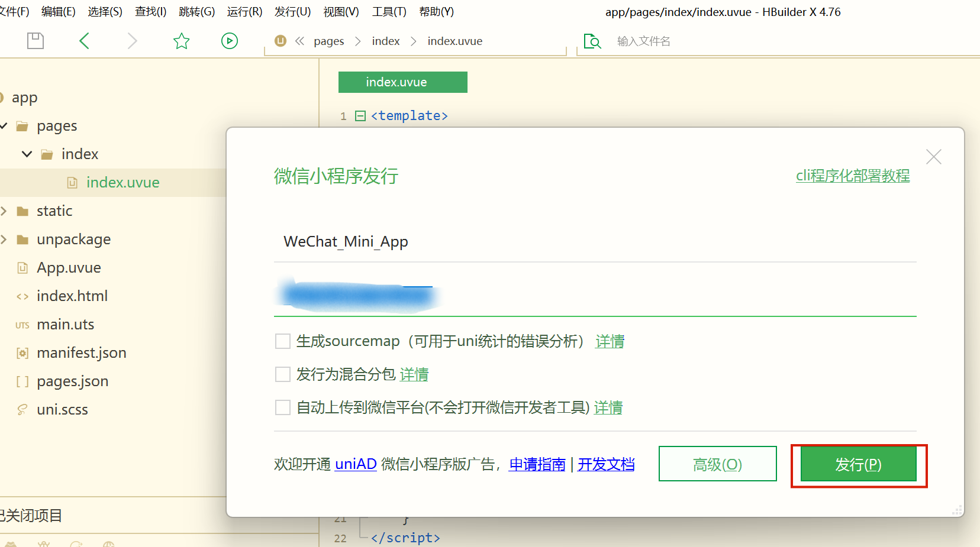Click the file search magnifier icon
This screenshot has height=547, width=980.
pyautogui.click(x=592, y=41)
